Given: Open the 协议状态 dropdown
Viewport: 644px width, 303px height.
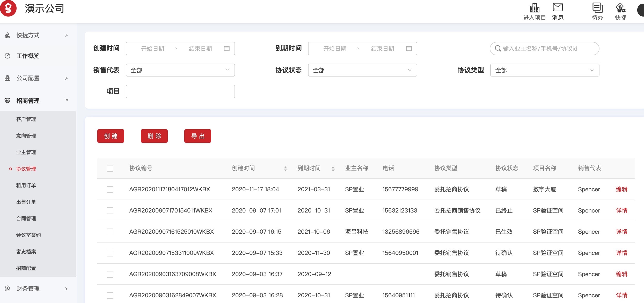Looking at the screenshot, I should (362, 70).
